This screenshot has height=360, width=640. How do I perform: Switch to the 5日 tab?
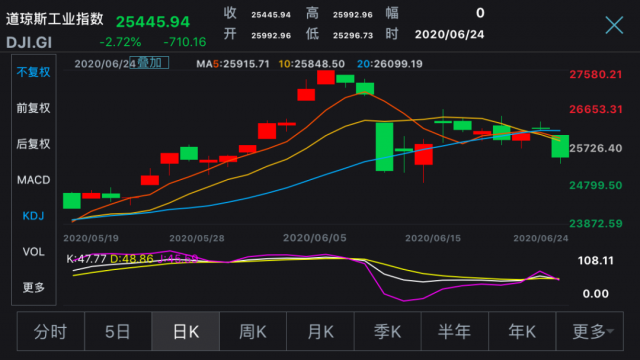click(x=118, y=331)
